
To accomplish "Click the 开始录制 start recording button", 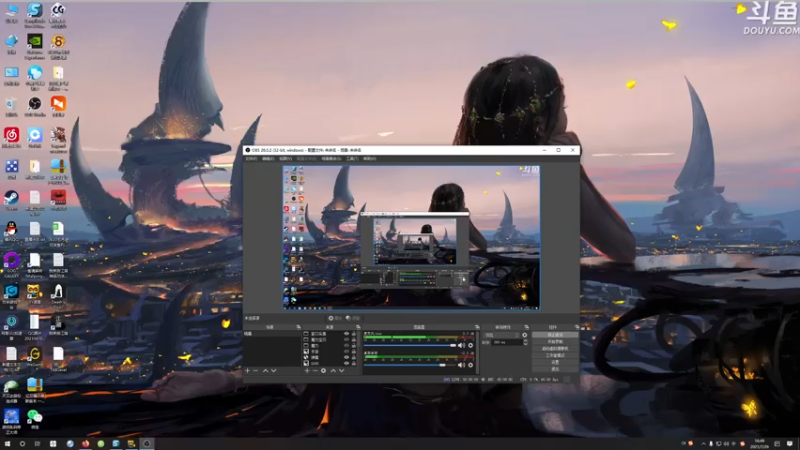I will [555, 342].
